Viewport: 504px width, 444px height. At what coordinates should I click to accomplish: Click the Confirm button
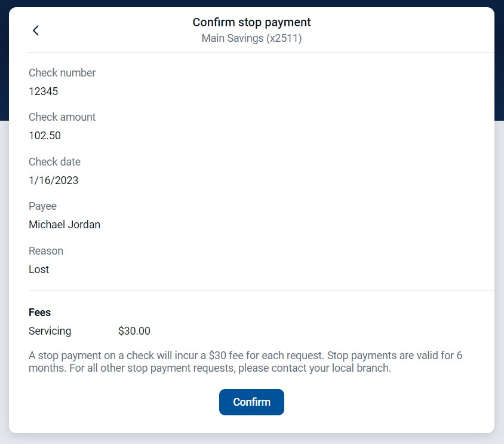251,402
